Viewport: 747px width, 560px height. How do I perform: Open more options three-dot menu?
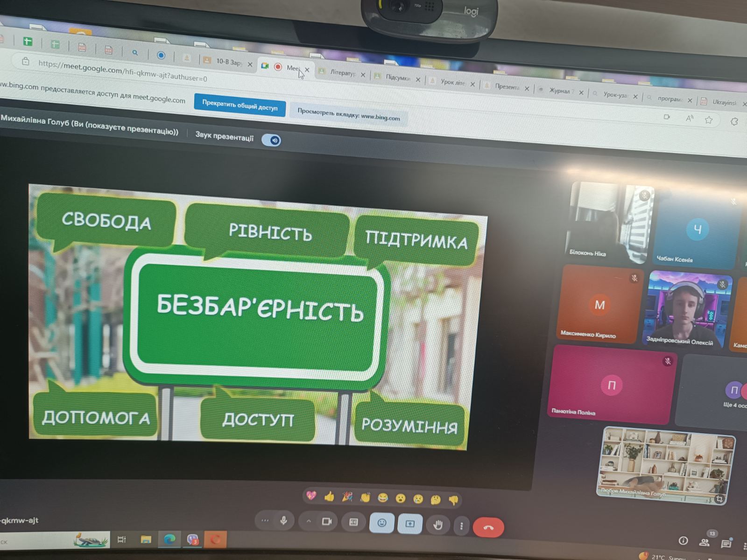point(461,526)
